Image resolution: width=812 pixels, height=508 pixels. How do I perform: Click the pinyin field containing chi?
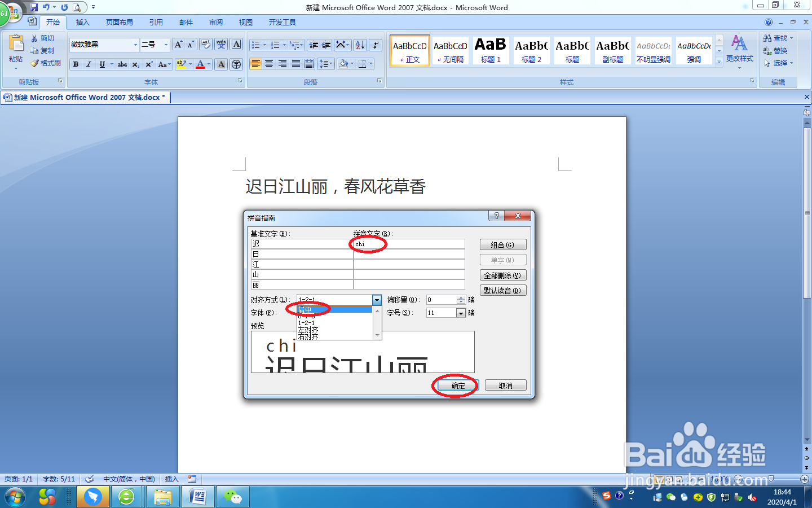pos(409,244)
